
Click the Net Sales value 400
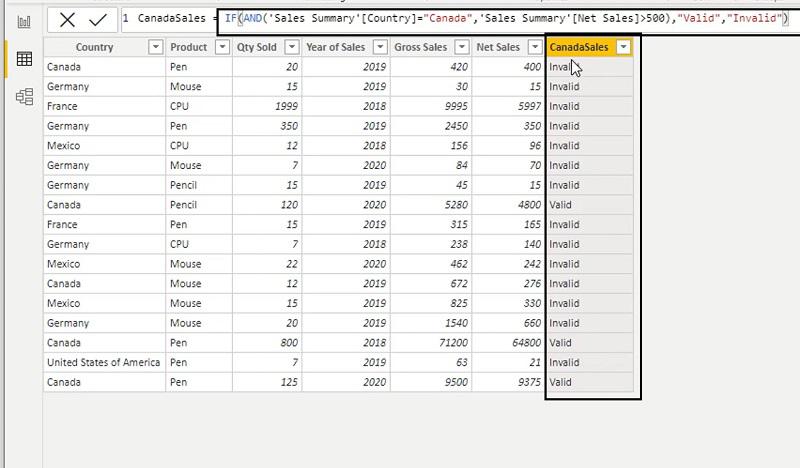532,67
